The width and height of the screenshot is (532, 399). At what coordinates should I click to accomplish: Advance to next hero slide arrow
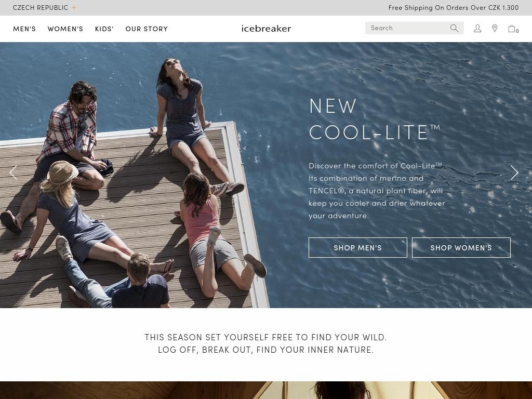tap(514, 172)
